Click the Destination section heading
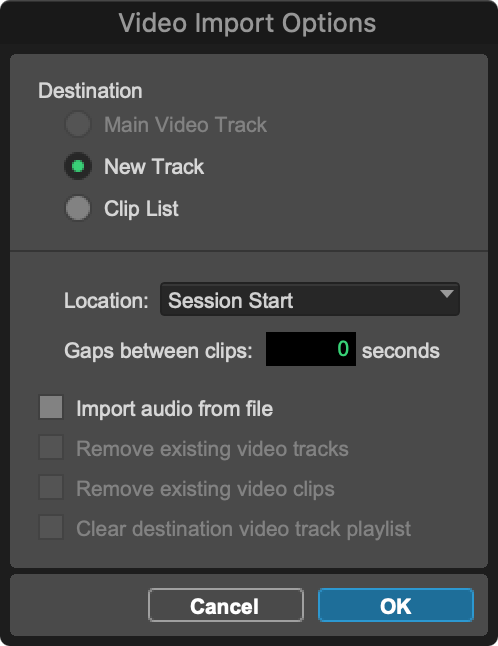 90,91
